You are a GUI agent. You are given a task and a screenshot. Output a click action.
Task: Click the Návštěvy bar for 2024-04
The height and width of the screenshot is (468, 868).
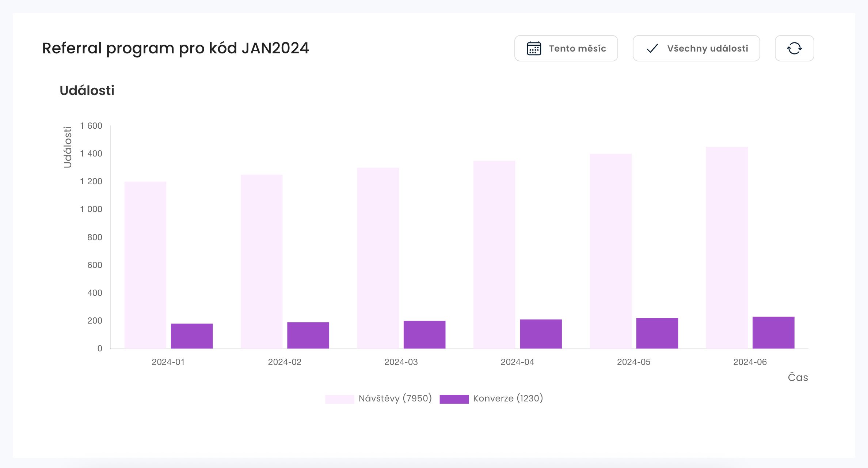tap(494, 254)
